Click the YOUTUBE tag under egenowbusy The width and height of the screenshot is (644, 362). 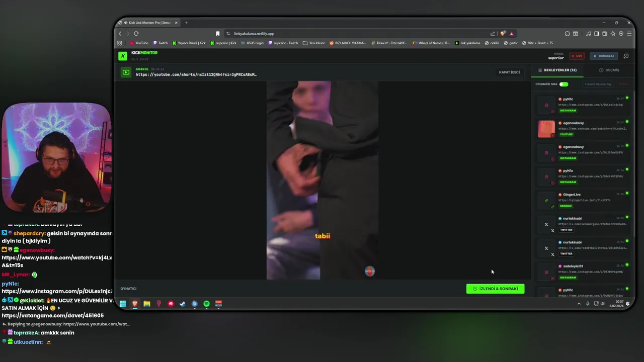pyautogui.click(x=566, y=134)
